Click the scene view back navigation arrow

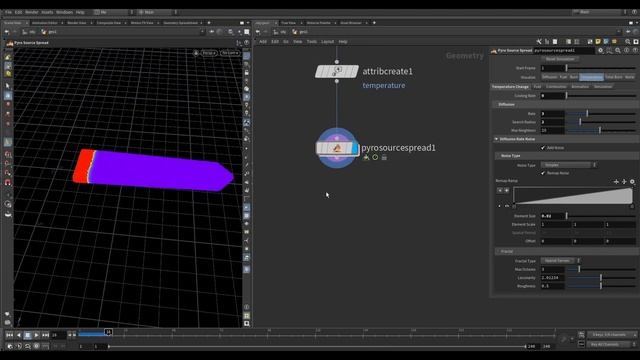(7, 32)
